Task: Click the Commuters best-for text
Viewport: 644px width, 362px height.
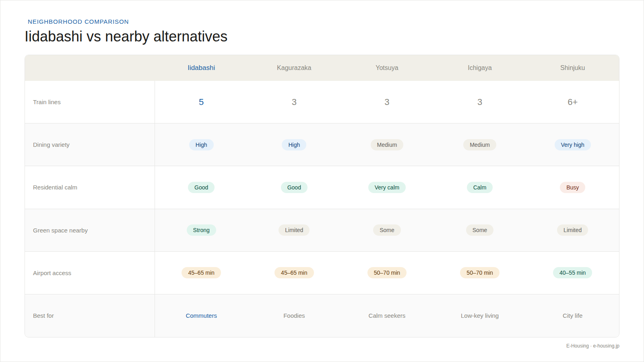Action: point(201,316)
